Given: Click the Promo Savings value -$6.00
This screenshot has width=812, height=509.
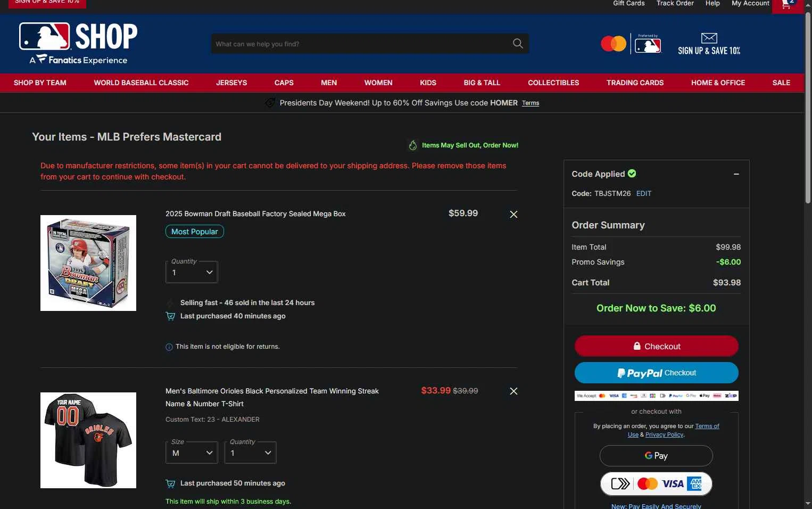Looking at the screenshot, I should pos(728,262).
